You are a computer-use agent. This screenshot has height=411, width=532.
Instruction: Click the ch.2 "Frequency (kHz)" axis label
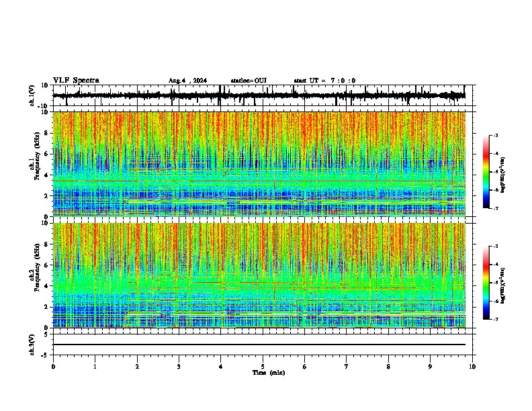[x=38, y=267]
